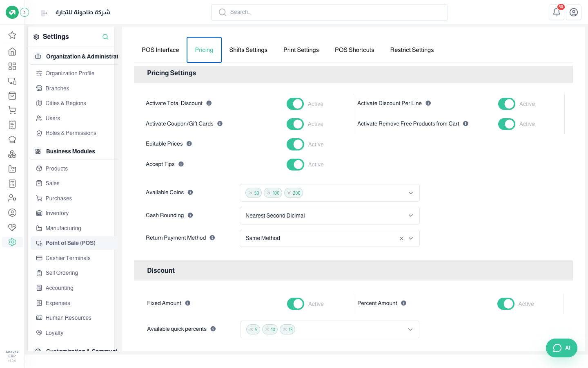
Task: Go to home icon in left rail
Action: pyautogui.click(x=12, y=52)
